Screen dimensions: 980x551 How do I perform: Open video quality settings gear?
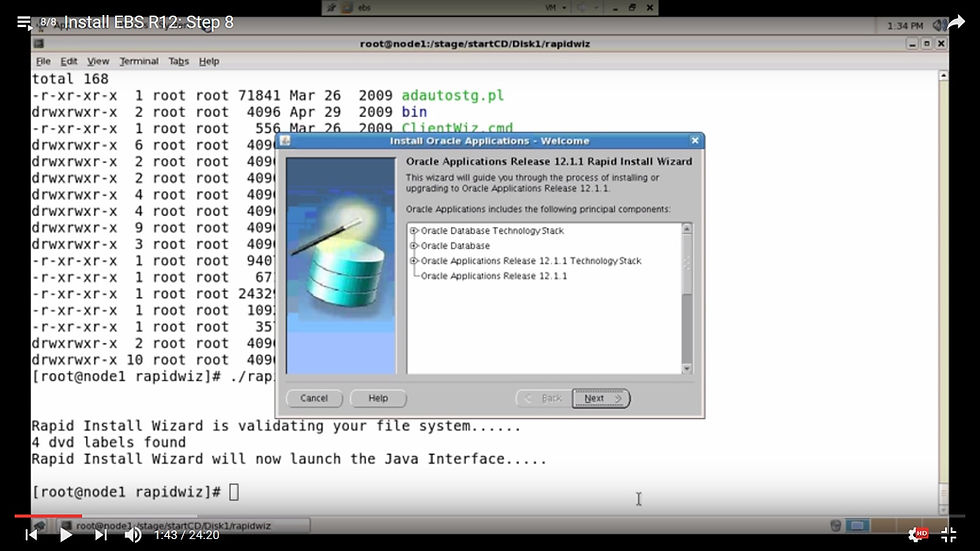point(918,534)
